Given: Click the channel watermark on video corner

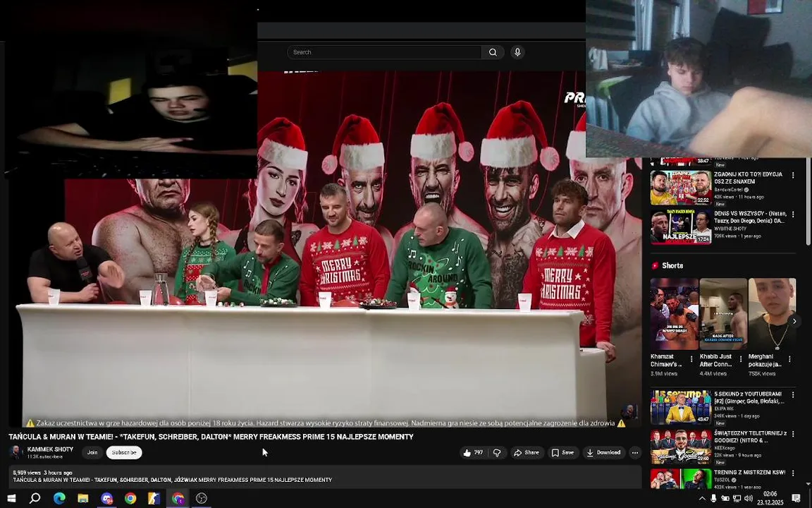Looking at the screenshot, I should (629, 412).
